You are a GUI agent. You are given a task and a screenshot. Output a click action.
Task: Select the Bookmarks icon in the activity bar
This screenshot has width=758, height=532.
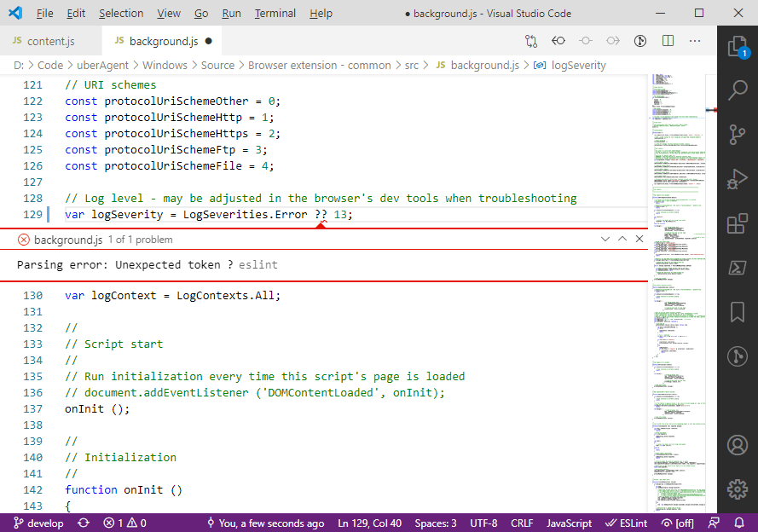pos(737,312)
